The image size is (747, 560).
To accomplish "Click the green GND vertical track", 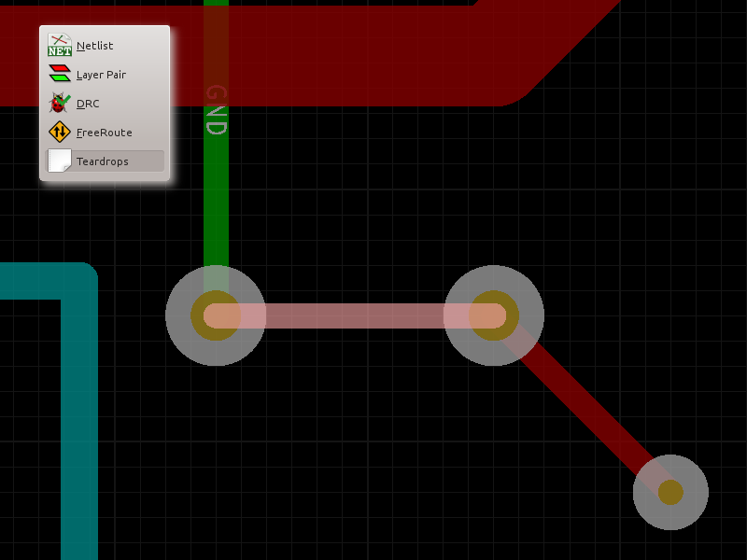I will (216, 200).
